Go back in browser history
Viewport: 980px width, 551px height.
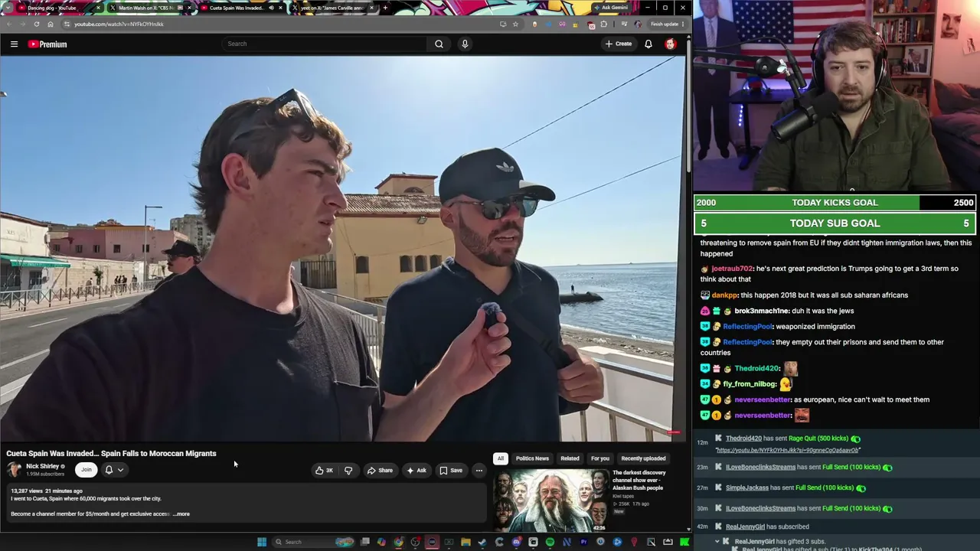(9, 24)
